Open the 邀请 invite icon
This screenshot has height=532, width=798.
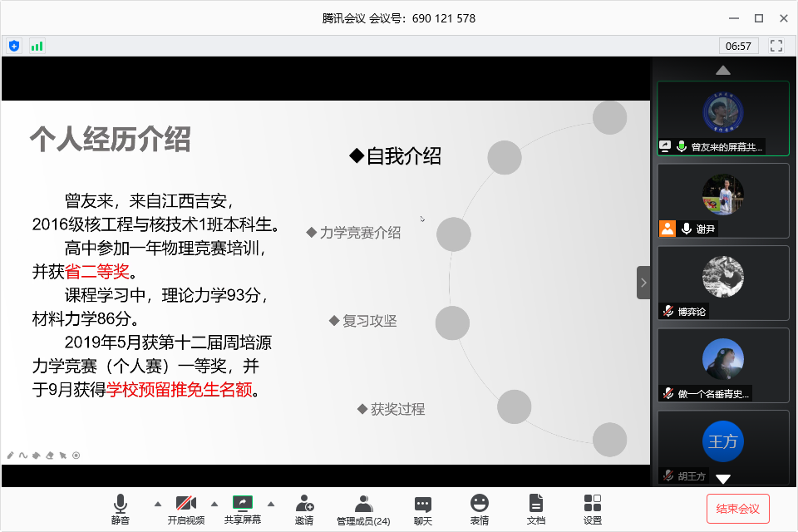(x=304, y=509)
